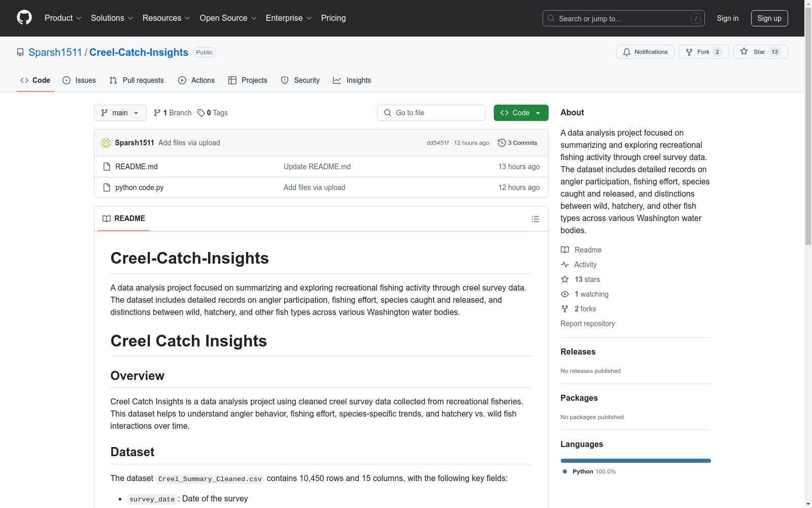812x508 pixels.
Task: Open the Update README.md commit message
Action: (317, 167)
